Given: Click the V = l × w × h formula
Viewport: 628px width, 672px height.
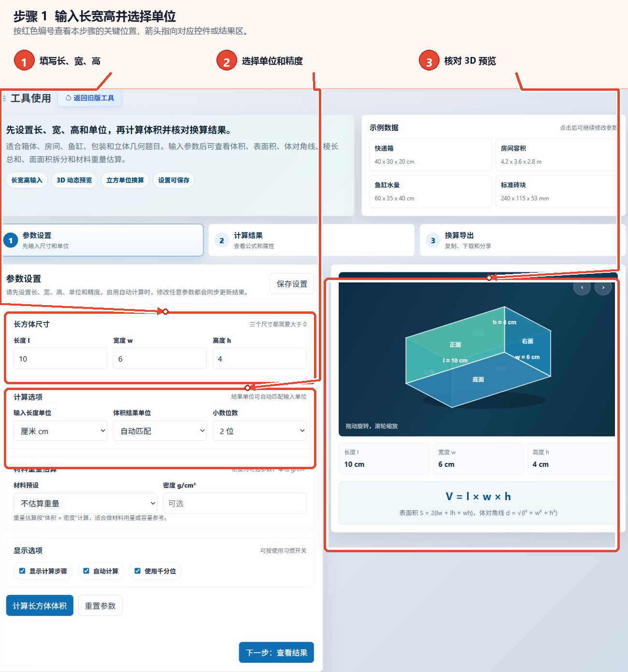Looking at the screenshot, I should 478,496.
